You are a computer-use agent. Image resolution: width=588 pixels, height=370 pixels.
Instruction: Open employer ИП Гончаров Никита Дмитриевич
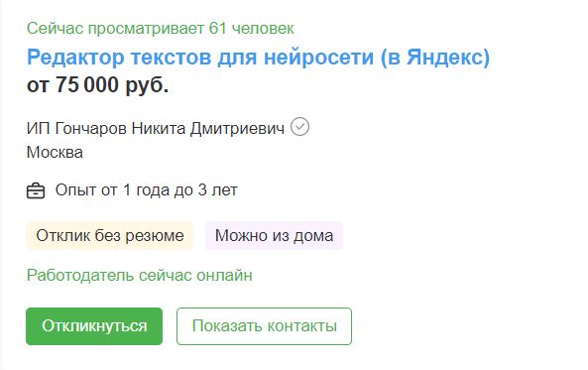[x=156, y=128]
